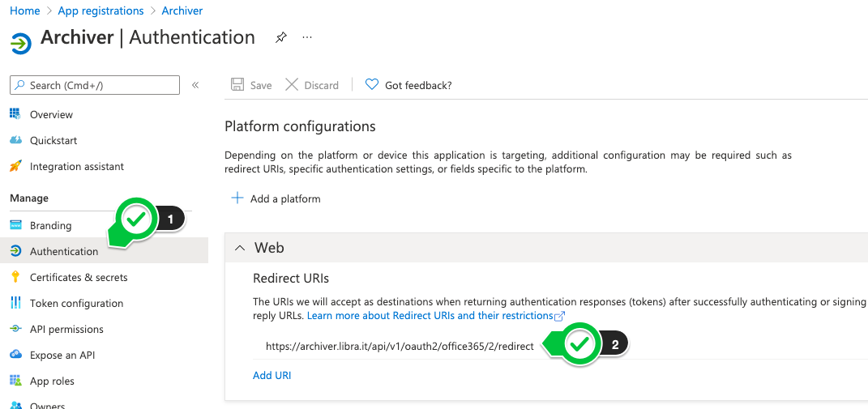
Task: Open the Expose an API cloud icon
Action: coord(15,355)
